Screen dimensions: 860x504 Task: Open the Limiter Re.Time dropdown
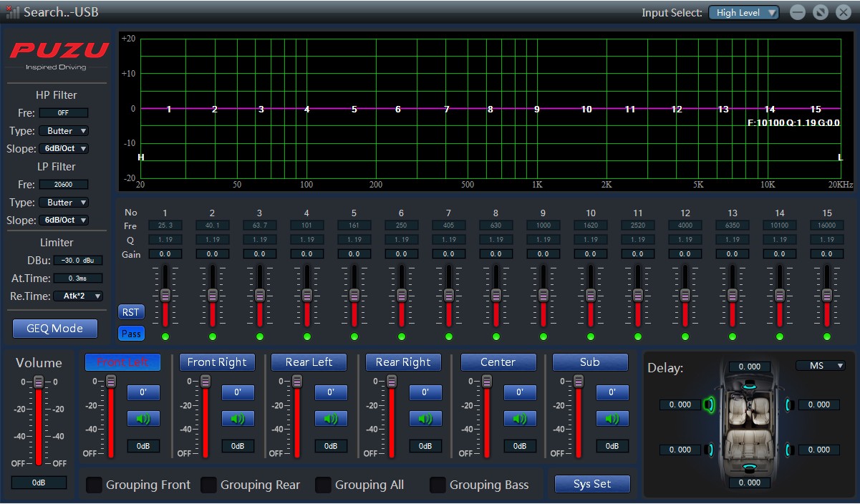click(x=78, y=296)
